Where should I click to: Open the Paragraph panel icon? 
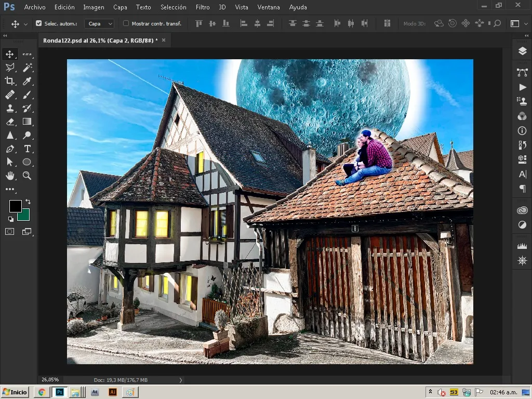pyautogui.click(x=522, y=188)
